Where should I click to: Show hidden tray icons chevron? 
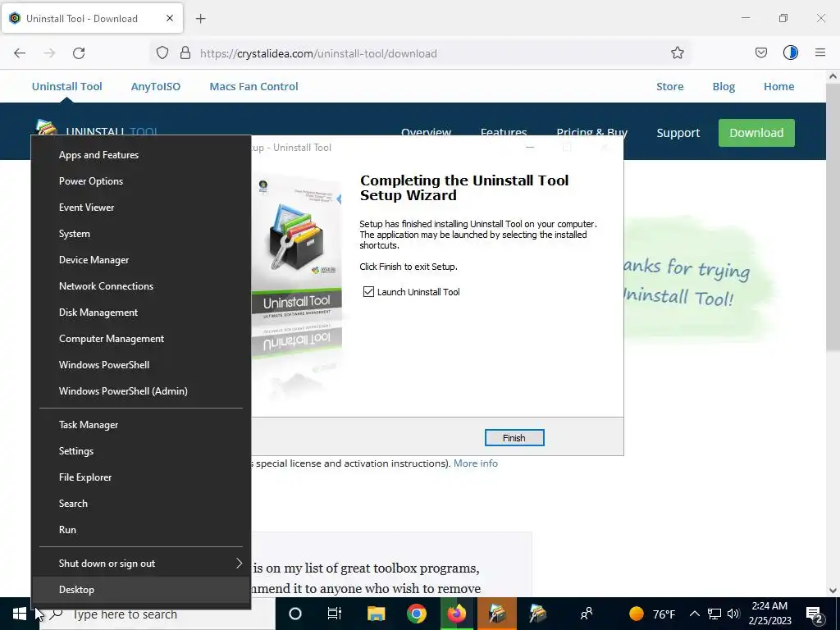[694, 614]
